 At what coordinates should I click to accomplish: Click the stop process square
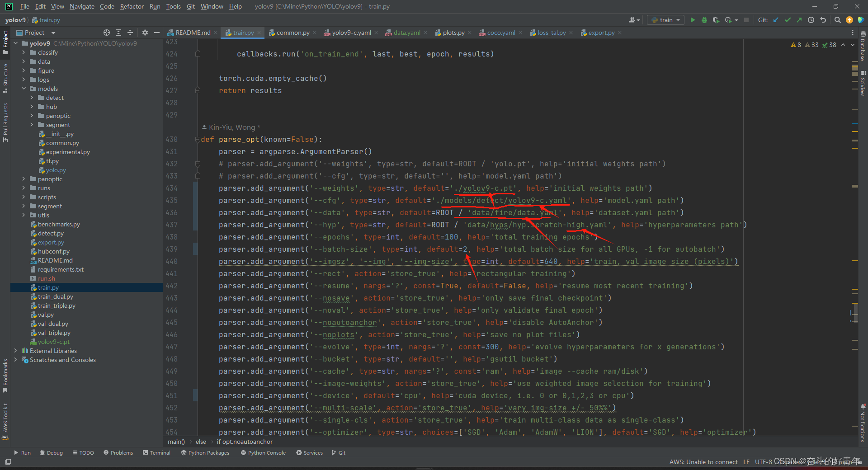[746, 20]
